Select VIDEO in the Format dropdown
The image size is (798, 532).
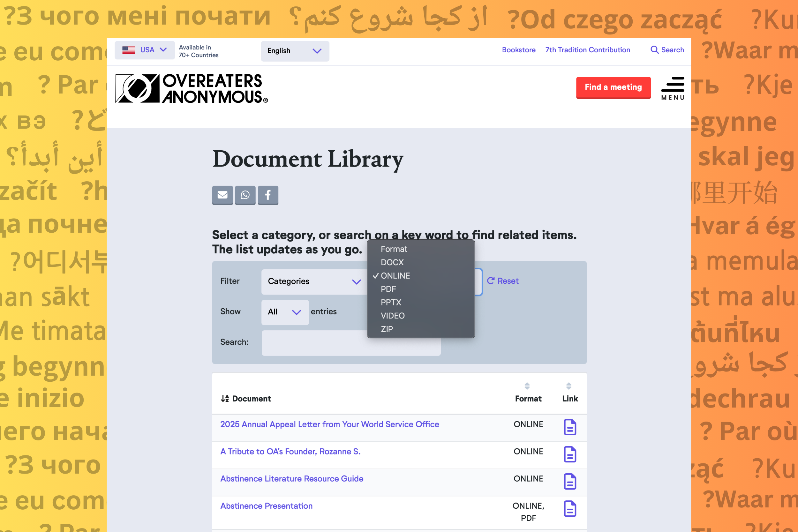pyautogui.click(x=393, y=316)
